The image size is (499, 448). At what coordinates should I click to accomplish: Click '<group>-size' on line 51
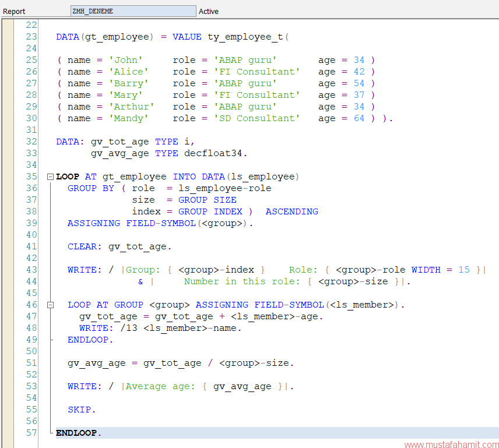tap(254, 363)
